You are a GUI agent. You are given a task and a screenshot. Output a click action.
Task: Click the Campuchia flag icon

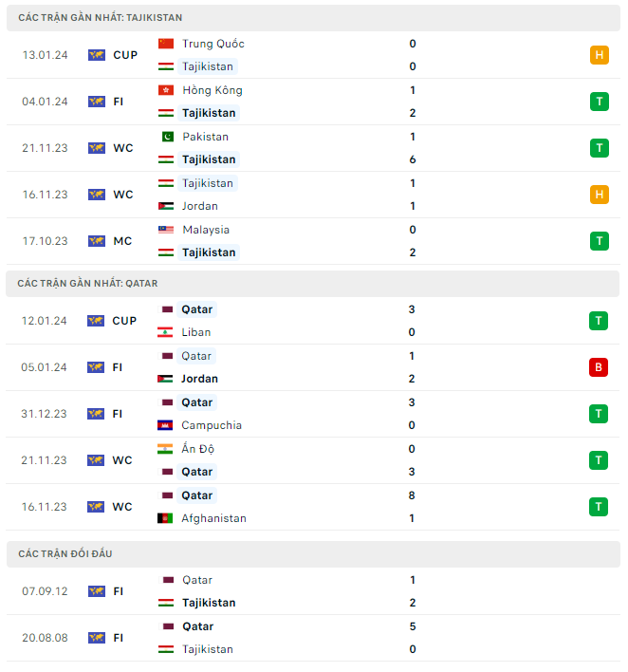point(166,425)
